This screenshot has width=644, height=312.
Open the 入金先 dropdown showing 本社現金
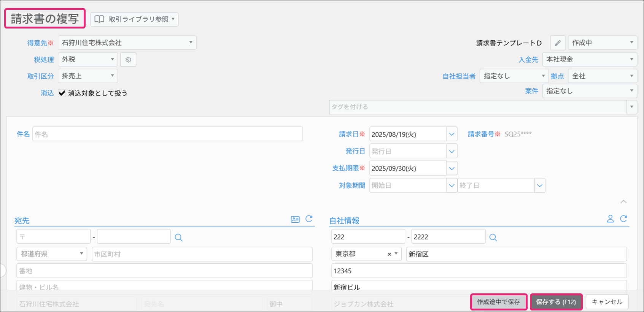(589, 59)
